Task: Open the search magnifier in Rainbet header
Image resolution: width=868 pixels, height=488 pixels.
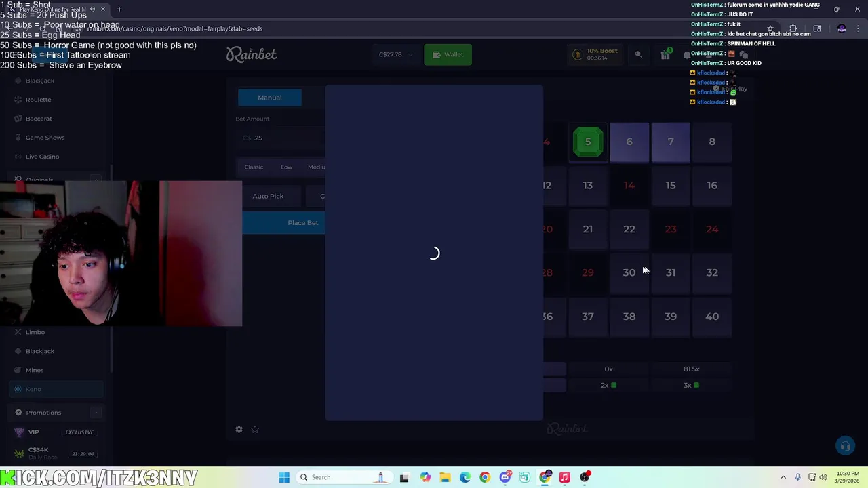Action: pyautogui.click(x=638, y=55)
